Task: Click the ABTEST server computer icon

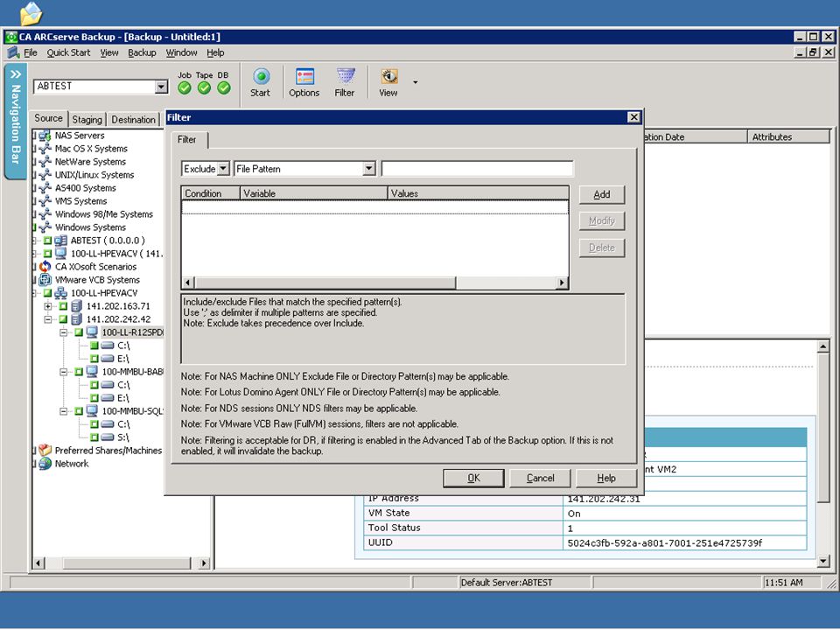Action: (61, 241)
